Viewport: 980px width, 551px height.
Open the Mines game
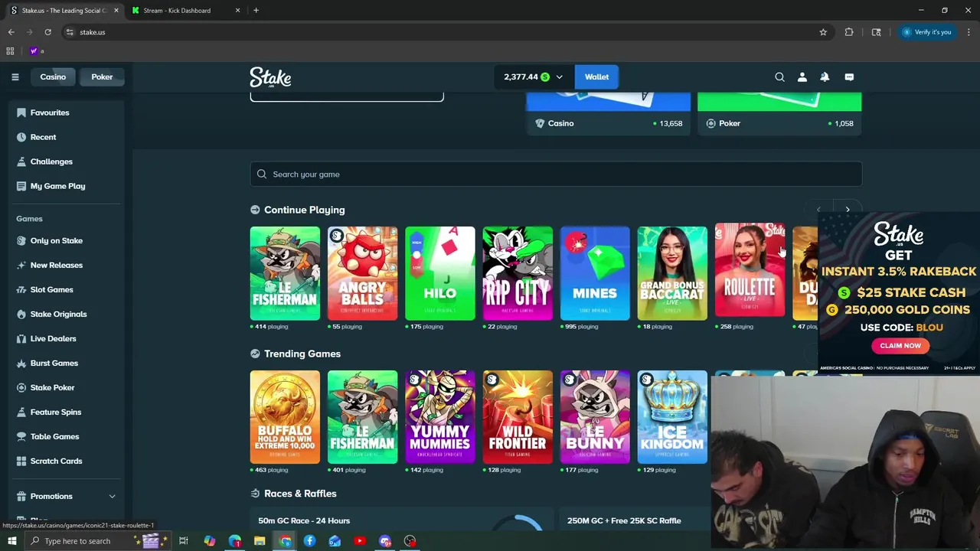595,273
